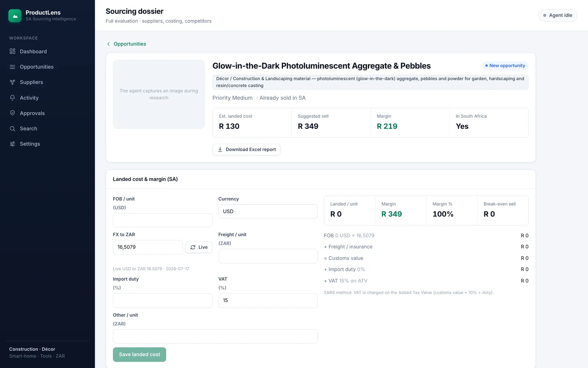588x368 pixels.
Task: Click the ProductLens logo icon
Action: [15, 16]
